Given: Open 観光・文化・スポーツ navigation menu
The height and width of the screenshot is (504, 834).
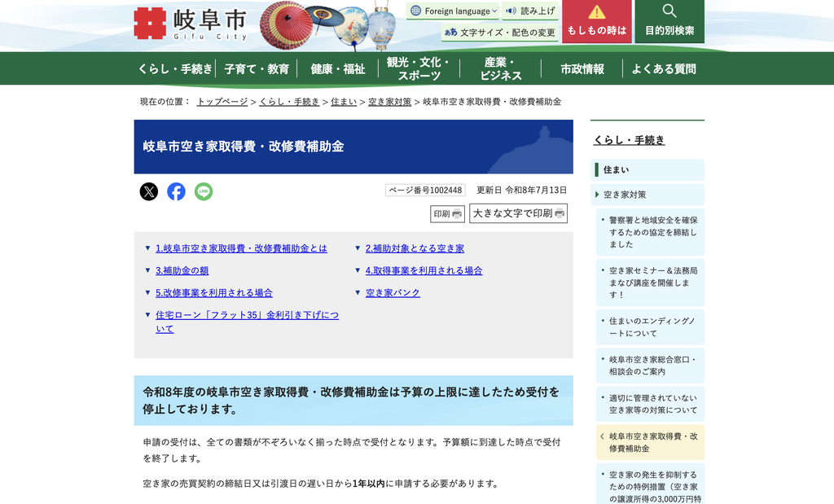Looking at the screenshot, I should (x=419, y=68).
